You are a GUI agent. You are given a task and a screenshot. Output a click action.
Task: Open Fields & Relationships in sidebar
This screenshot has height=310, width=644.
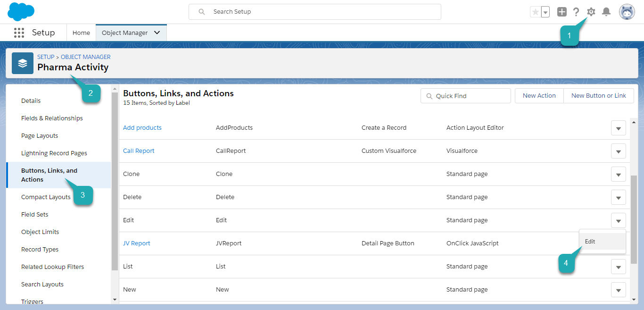pyautogui.click(x=52, y=118)
